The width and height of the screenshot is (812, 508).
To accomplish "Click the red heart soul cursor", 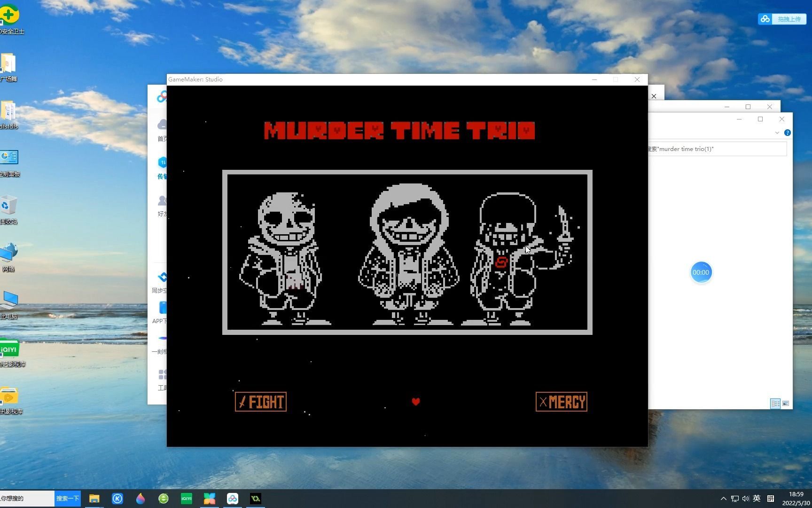I will coord(416,402).
